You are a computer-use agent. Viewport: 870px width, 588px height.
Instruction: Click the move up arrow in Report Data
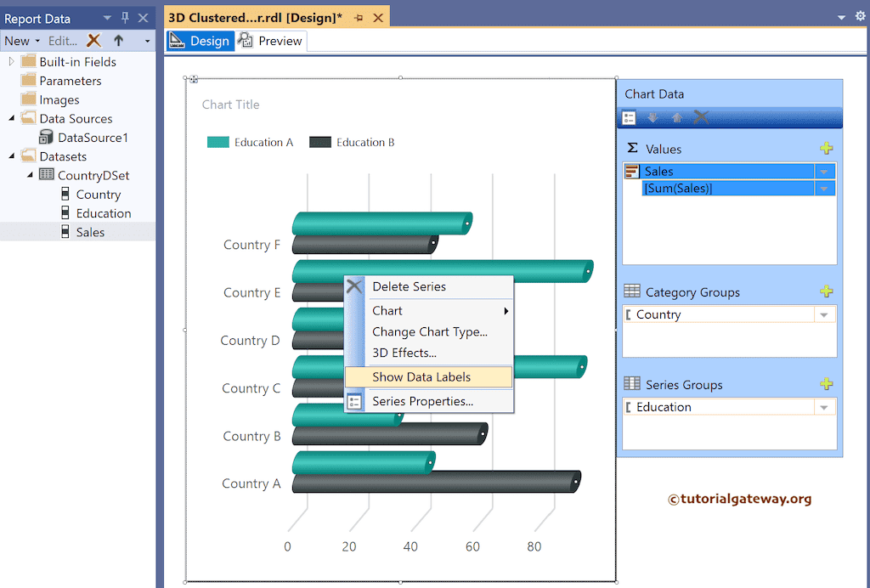(x=118, y=40)
